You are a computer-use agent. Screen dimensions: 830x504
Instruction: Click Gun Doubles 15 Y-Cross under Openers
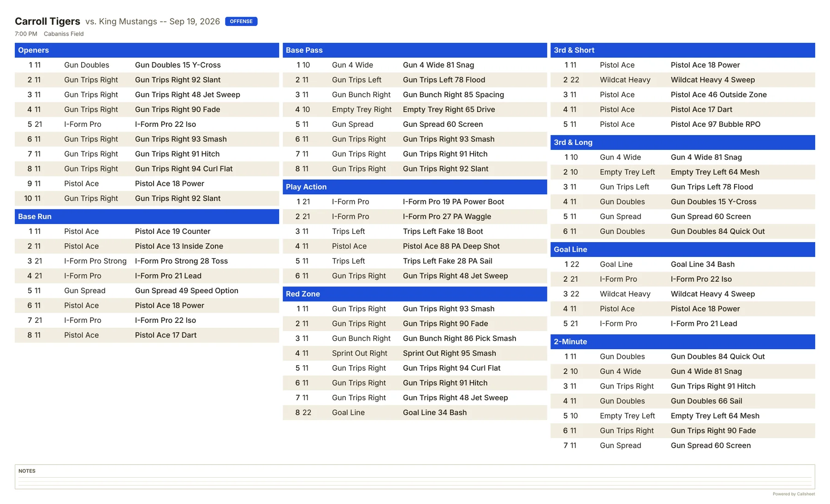[178, 65]
